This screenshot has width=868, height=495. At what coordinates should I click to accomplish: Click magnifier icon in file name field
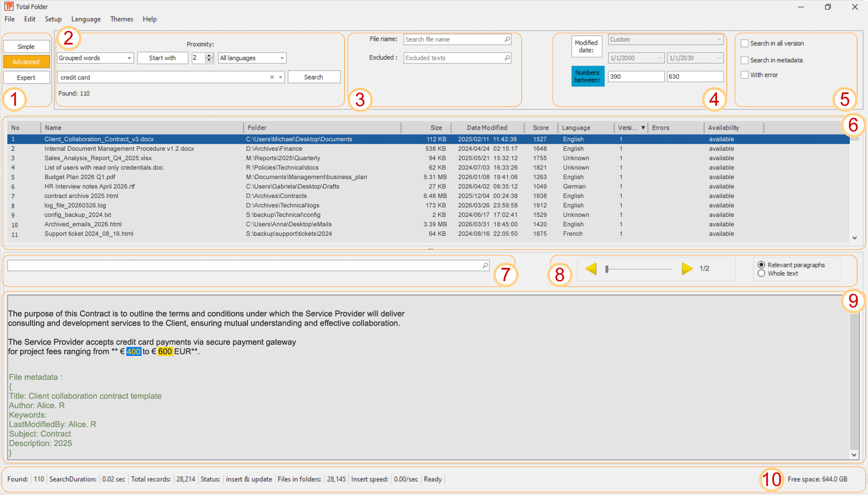click(x=507, y=40)
